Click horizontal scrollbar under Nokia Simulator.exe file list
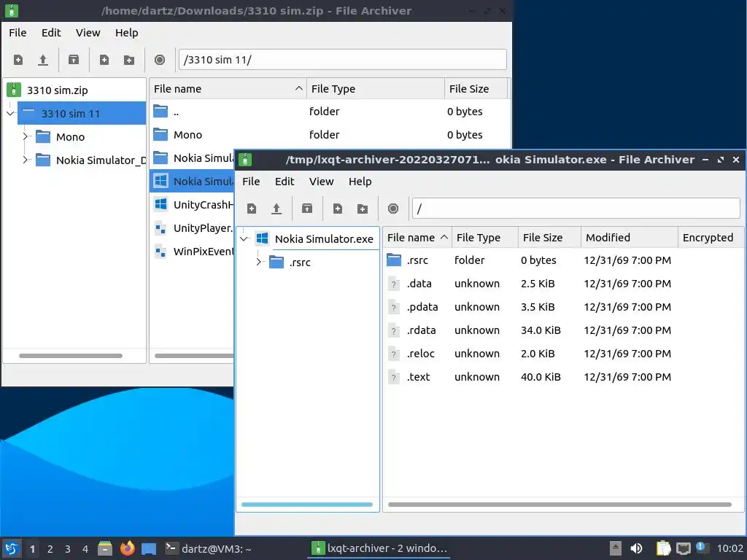 pos(560,505)
